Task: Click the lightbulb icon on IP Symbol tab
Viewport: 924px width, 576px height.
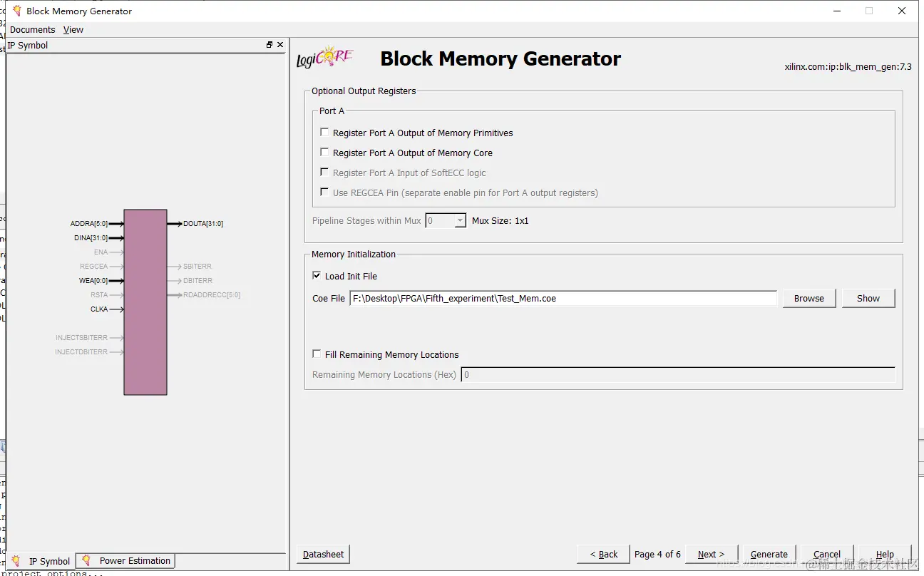Action: [16, 561]
